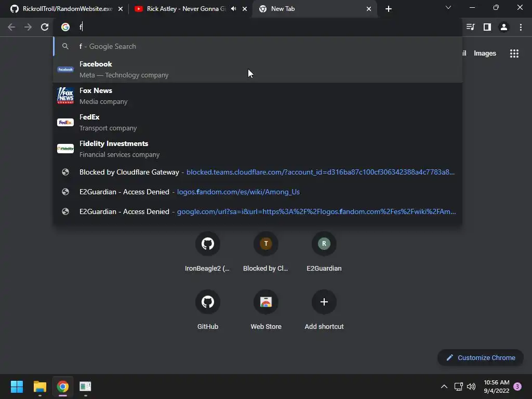
Task: Choose the Fox News suggestion
Action: pos(258,96)
